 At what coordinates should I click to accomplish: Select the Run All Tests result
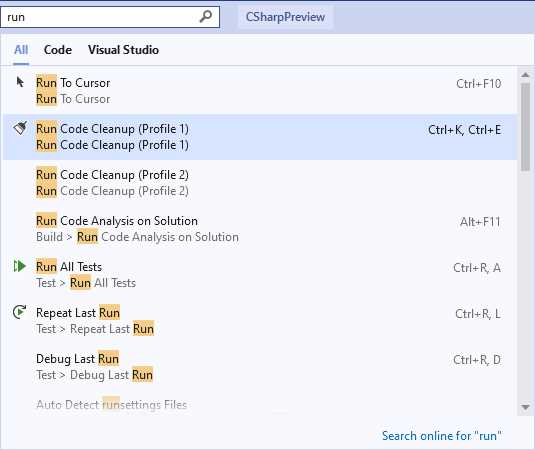[260, 275]
